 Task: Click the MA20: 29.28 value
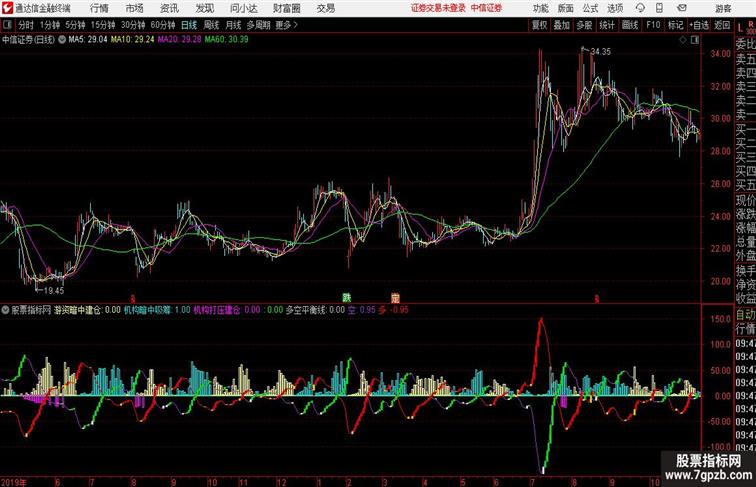tap(179, 40)
